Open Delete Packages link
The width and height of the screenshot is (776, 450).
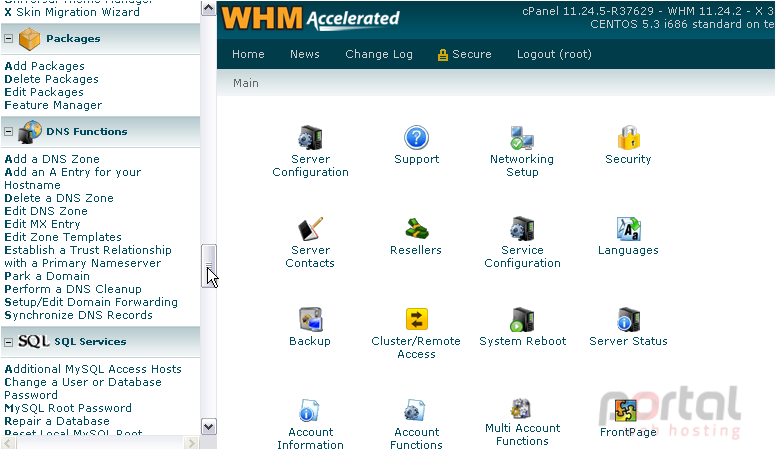pos(51,79)
